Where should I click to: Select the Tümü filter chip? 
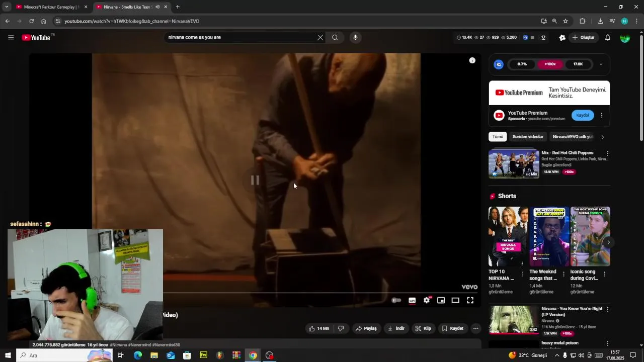point(498,137)
